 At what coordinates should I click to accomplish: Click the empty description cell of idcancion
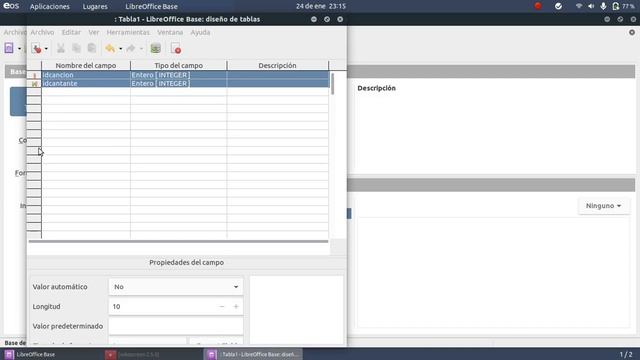coord(278,75)
